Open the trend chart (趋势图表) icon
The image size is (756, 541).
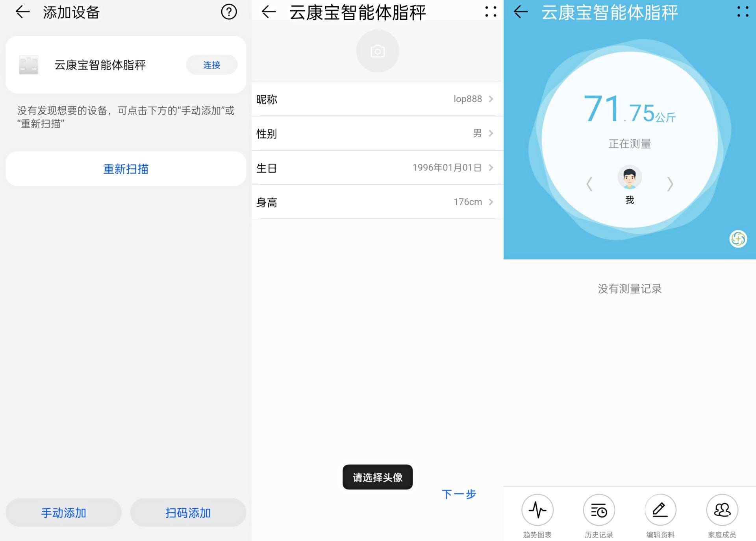(x=537, y=510)
